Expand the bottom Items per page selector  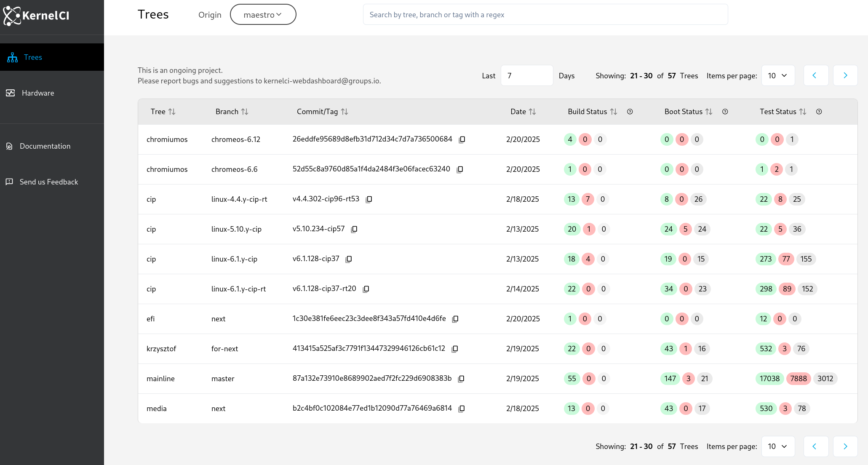click(x=778, y=446)
